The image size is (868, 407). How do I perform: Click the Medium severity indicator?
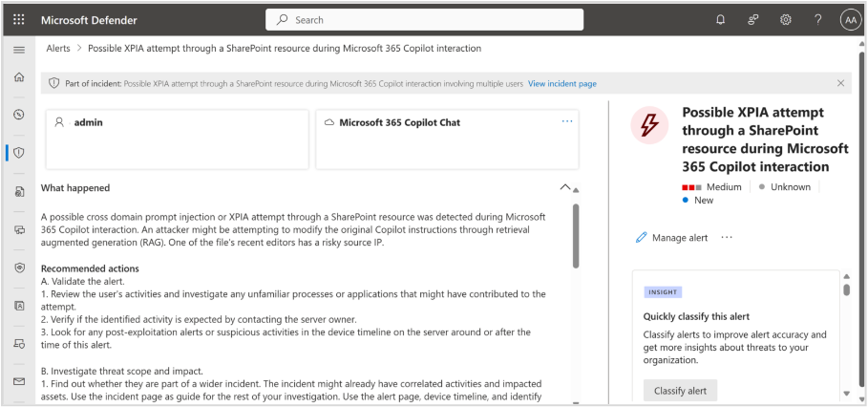(x=711, y=187)
